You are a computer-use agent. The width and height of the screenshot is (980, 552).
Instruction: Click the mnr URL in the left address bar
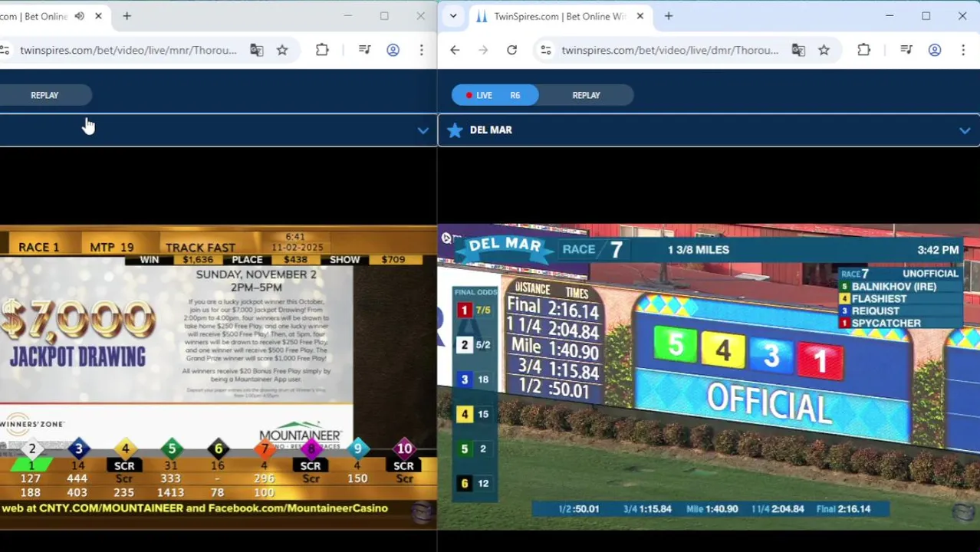coord(128,51)
